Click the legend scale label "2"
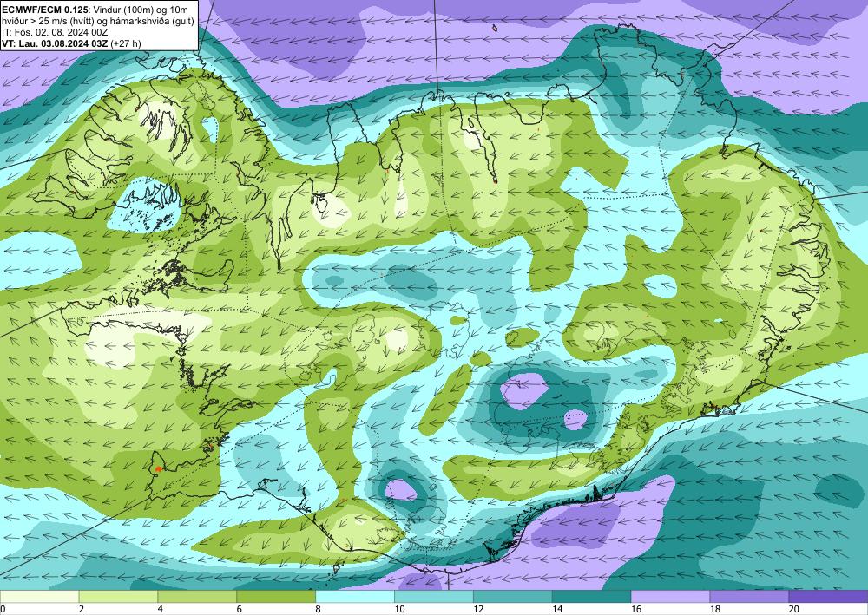This screenshot has width=868, height=615. click(82, 610)
